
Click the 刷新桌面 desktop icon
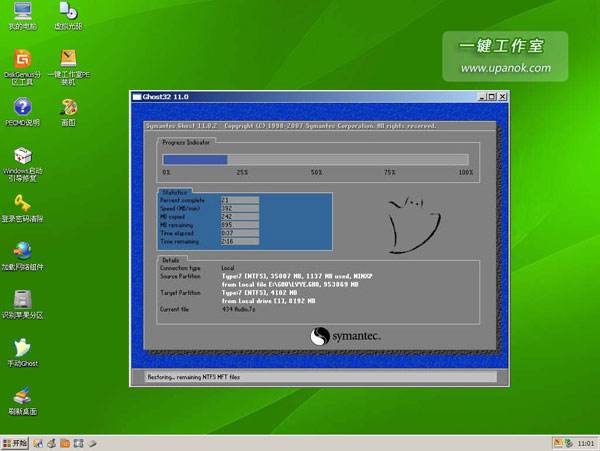pos(22,396)
